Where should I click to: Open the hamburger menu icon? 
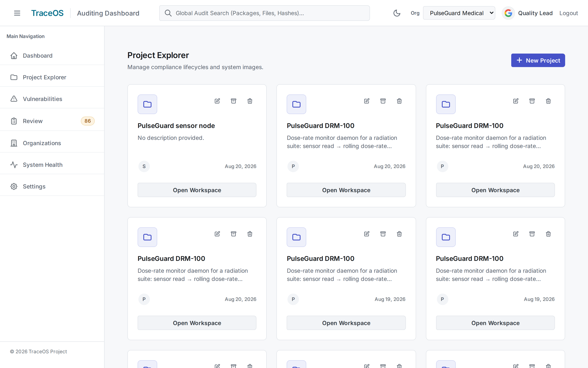click(x=17, y=13)
